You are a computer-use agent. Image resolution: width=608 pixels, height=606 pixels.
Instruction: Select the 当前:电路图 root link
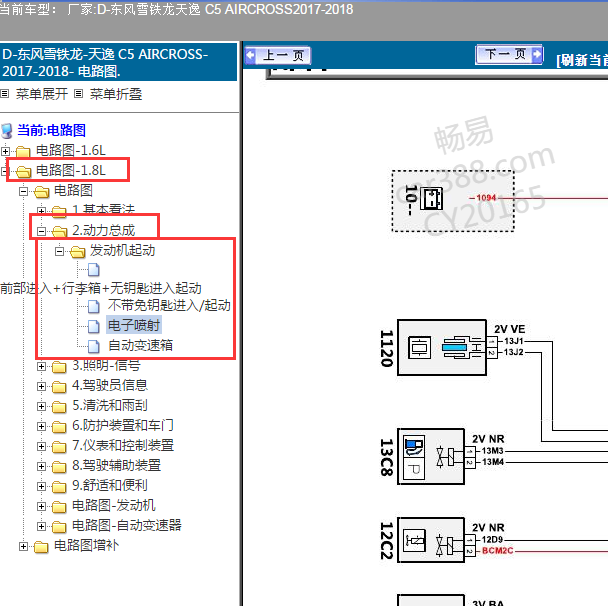pyautogui.click(x=51, y=130)
